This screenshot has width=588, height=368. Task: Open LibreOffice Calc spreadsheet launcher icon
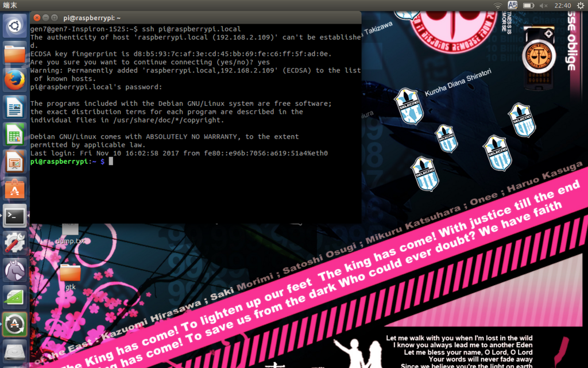click(x=14, y=135)
